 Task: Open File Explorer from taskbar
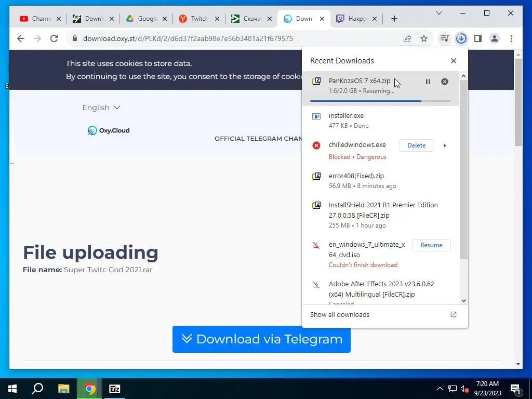(63, 389)
